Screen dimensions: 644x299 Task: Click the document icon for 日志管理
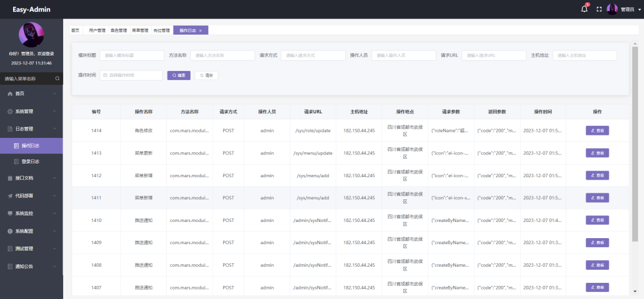pos(10,129)
